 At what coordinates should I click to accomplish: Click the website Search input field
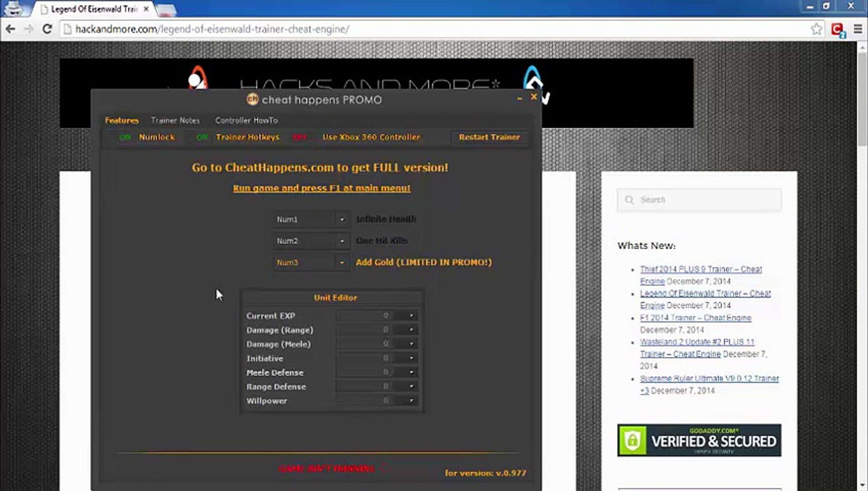pyautogui.click(x=699, y=200)
